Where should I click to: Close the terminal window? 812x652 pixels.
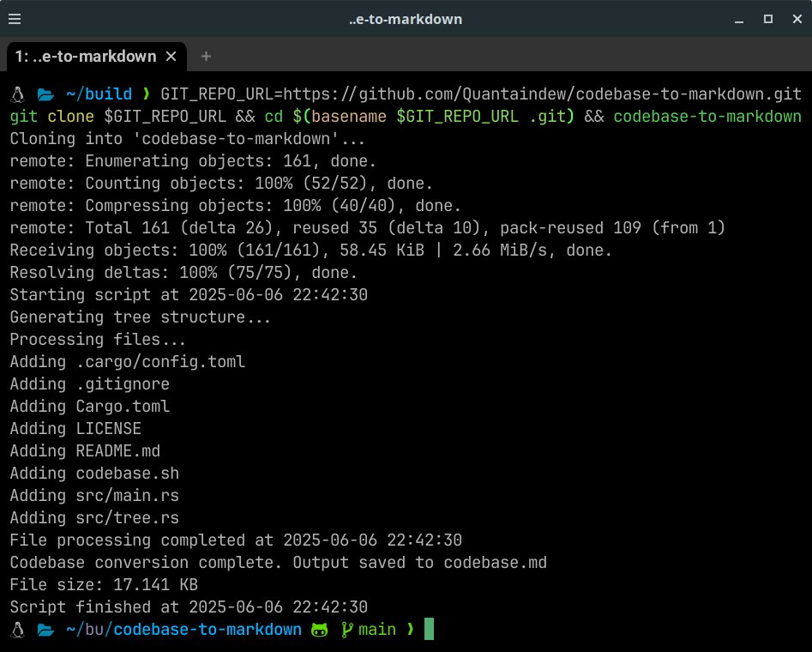click(x=797, y=19)
